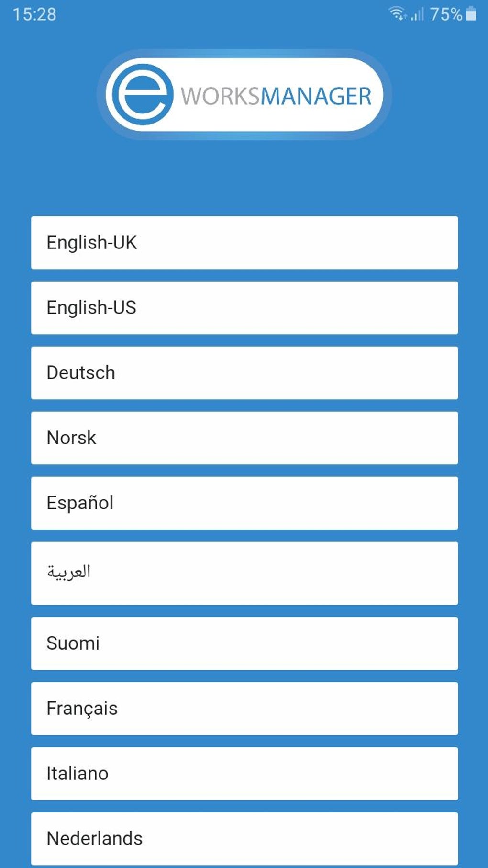488x868 pixels.
Task: Choose Suomi from the language list
Action: (x=244, y=643)
